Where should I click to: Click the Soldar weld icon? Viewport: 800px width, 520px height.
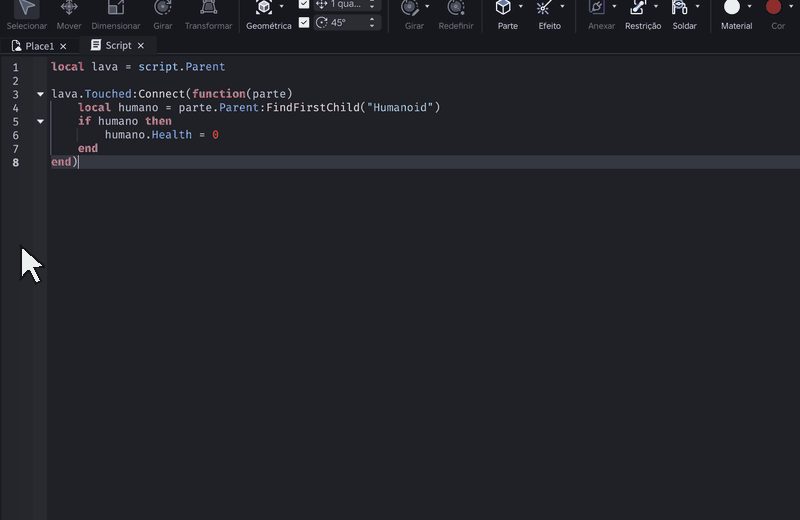coord(679,7)
